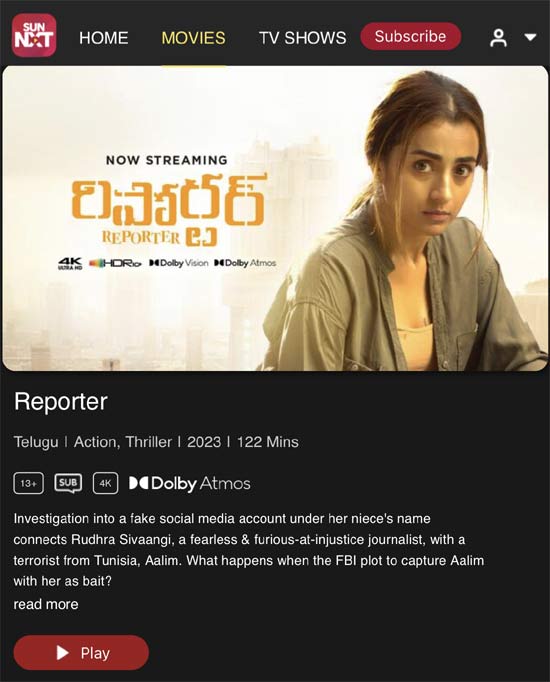Click the red Subscribe button
The height and width of the screenshot is (682, 550).
coord(410,36)
